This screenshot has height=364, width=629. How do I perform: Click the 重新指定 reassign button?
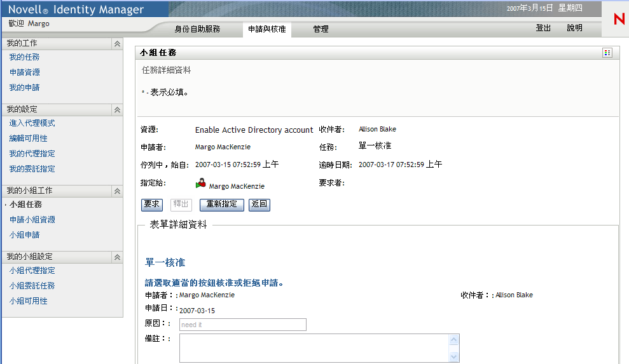(x=222, y=205)
